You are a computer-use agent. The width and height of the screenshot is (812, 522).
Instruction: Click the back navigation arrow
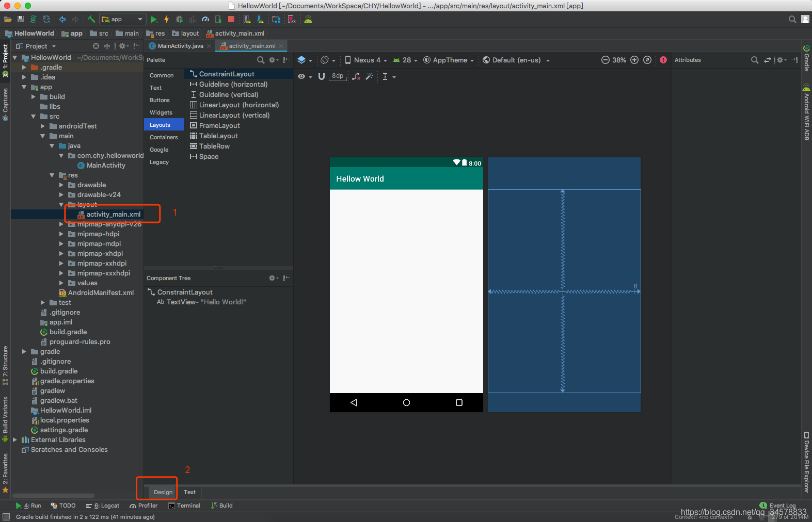62,20
